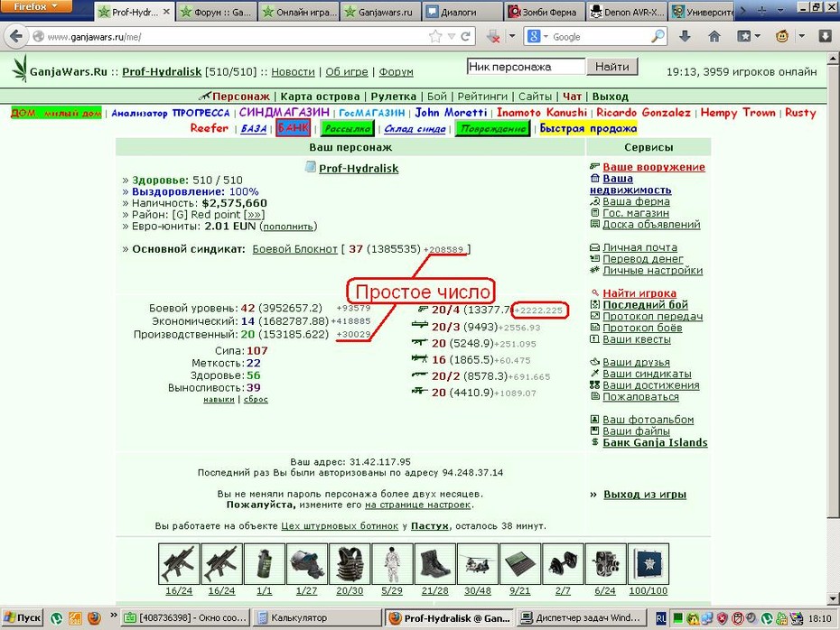Open the Банк Ganja Islands link
Viewport: 840px width, 630px height.
(655, 442)
